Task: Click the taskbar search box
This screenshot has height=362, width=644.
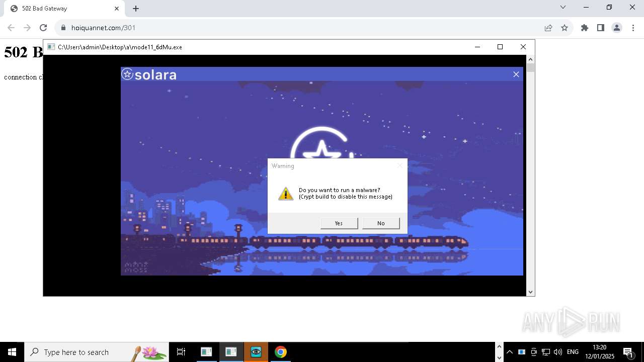Action: pyautogui.click(x=97, y=352)
